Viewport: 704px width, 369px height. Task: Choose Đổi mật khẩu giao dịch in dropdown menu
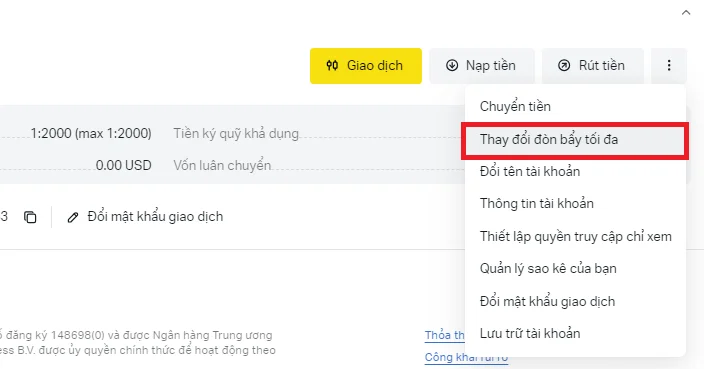pyautogui.click(x=575, y=301)
